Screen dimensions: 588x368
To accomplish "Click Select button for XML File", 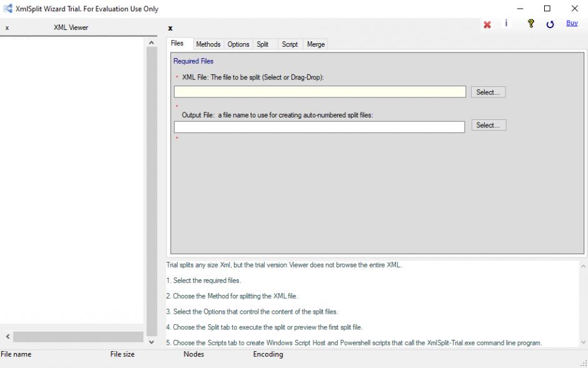I will click(x=489, y=92).
